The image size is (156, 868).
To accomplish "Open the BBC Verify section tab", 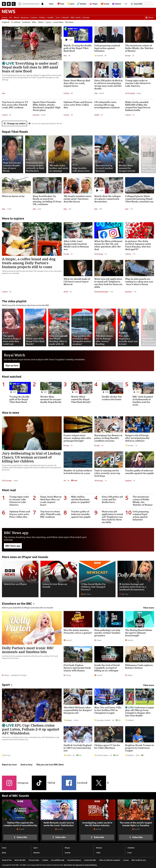I will [76, 18].
